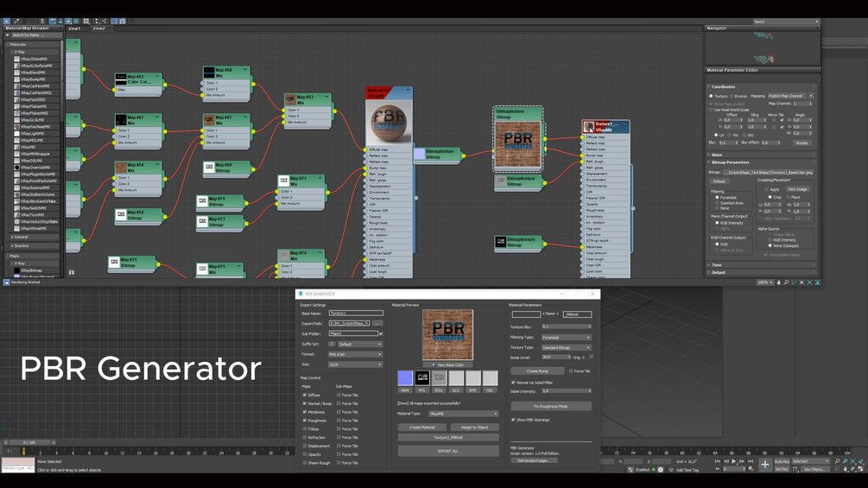Open the Format PNG 8-bit dropdown
The height and width of the screenshot is (488, 868).
pyautogui.click(x=355, y=354)
